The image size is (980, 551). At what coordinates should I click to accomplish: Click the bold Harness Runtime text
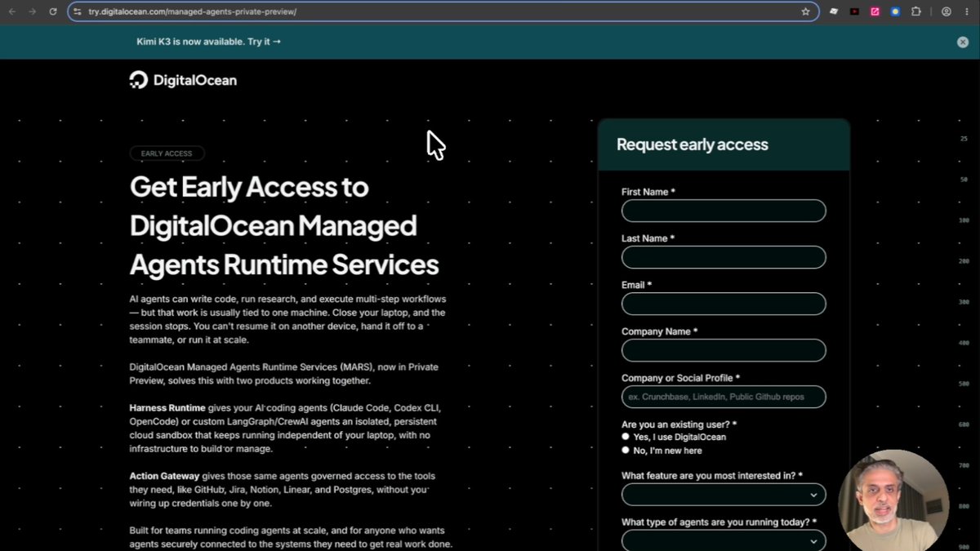[x=167, y=407]
